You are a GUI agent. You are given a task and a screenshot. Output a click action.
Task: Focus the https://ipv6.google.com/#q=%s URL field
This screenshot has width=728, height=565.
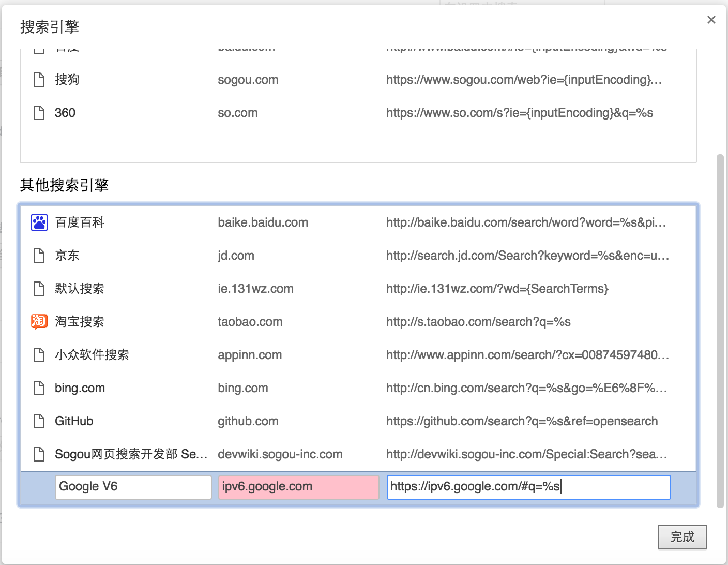528,487
